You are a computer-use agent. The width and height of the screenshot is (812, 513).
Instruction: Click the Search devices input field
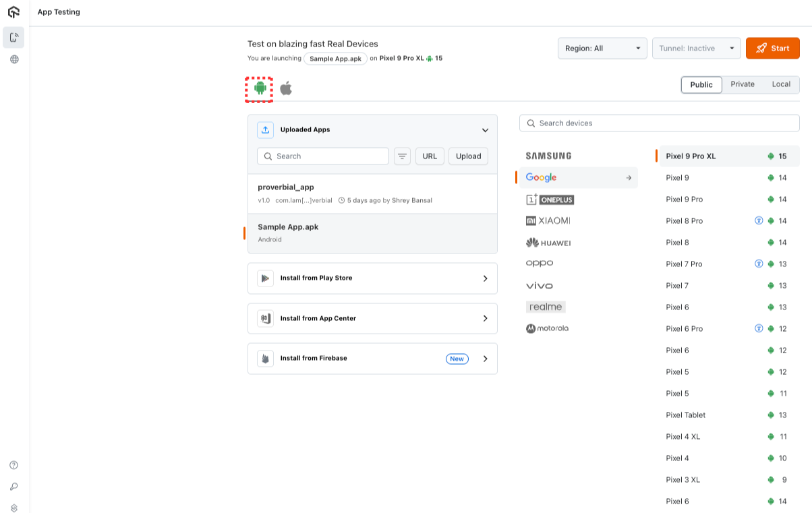click(659, 123)
